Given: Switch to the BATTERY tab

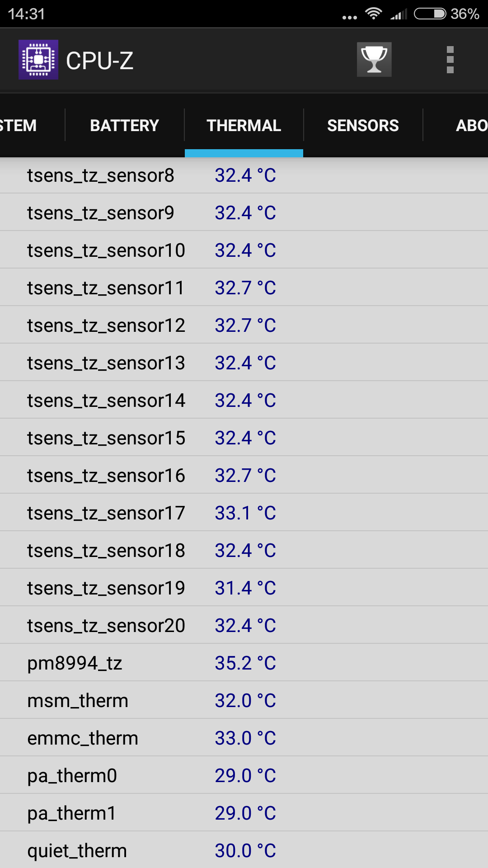Looking at the screenshot, I should (x=125, y=125).
